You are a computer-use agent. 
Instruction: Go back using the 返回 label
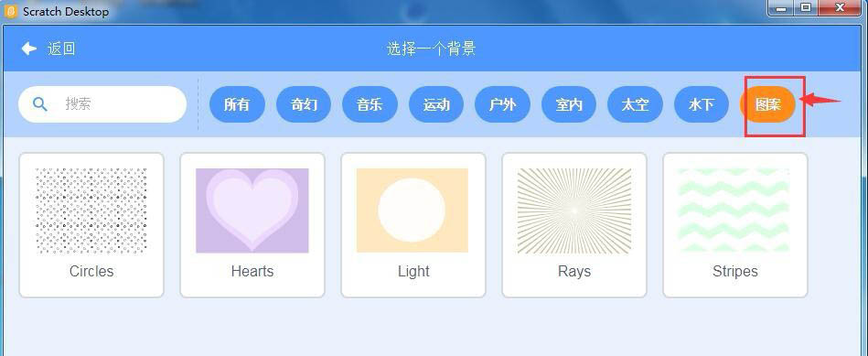61,49
